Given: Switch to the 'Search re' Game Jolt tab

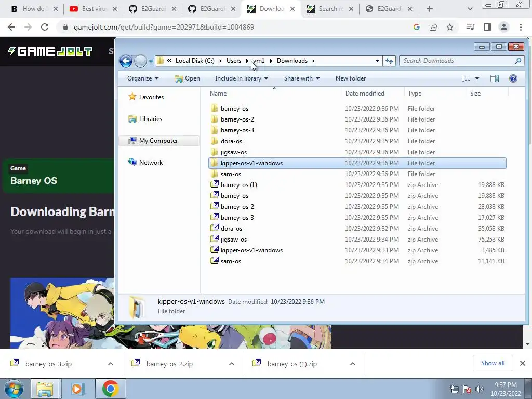Looking at the screenshot, I should [330, 9].
